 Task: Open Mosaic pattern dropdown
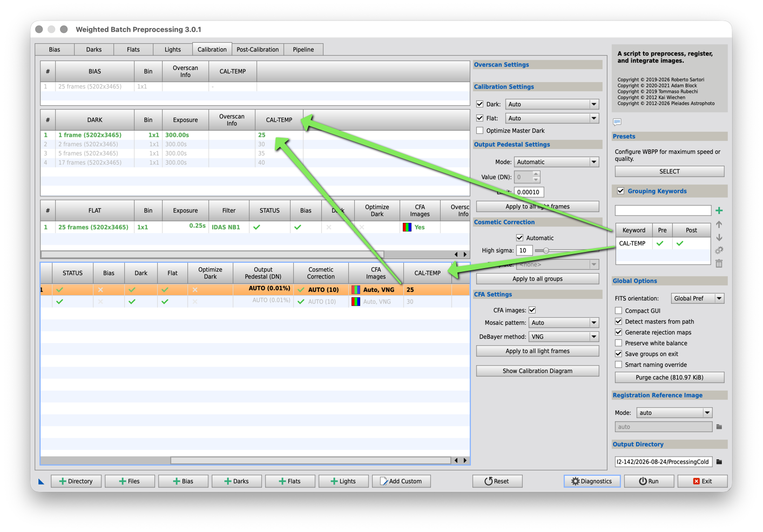coord(563,323)
